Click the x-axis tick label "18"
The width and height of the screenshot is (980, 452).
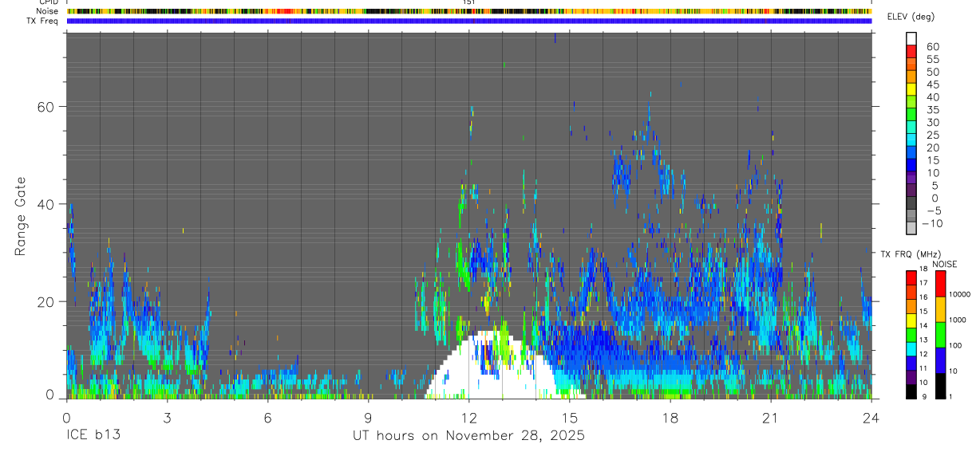[670, 418]
